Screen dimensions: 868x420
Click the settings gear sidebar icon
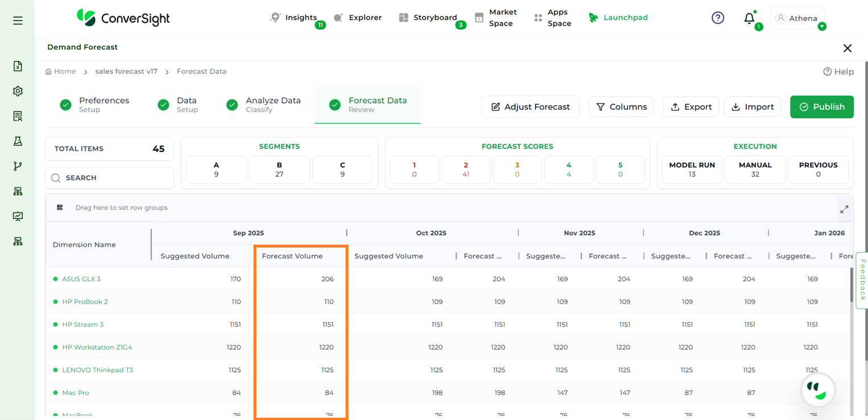[x=18, y=91]
